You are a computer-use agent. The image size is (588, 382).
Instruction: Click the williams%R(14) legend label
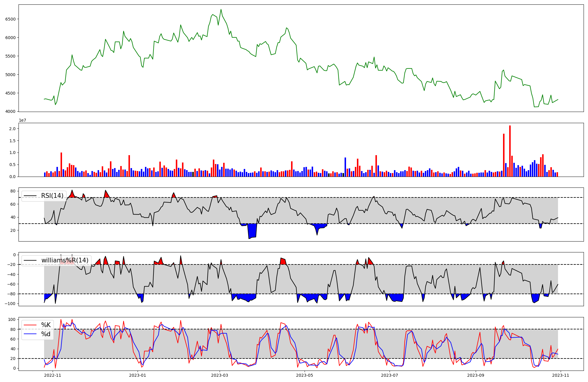click(65, 260)
